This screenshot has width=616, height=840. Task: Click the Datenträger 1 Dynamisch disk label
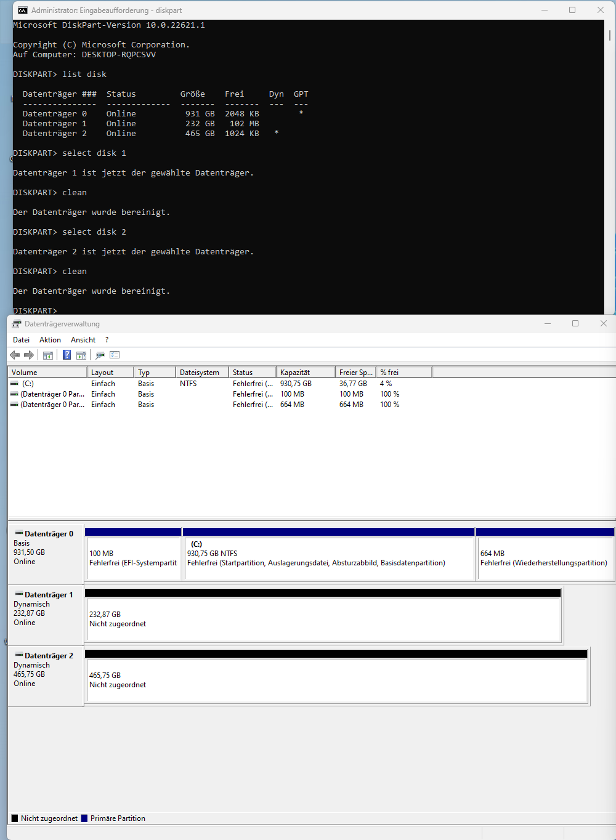pos(46,615)
